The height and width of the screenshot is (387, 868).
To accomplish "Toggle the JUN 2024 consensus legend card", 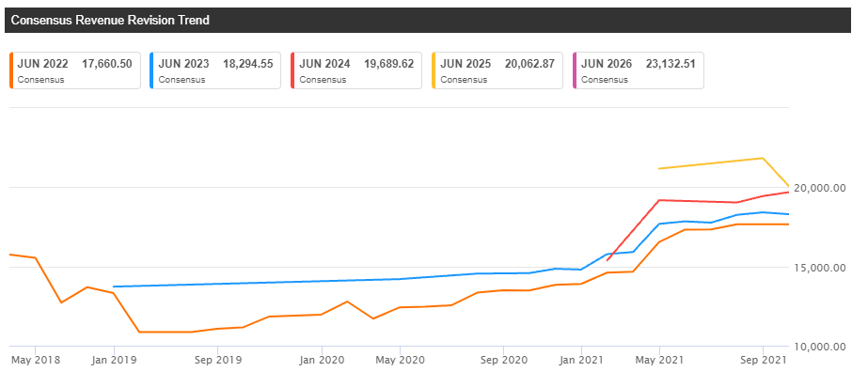I will pyautogui.click(x=357, y=70).
